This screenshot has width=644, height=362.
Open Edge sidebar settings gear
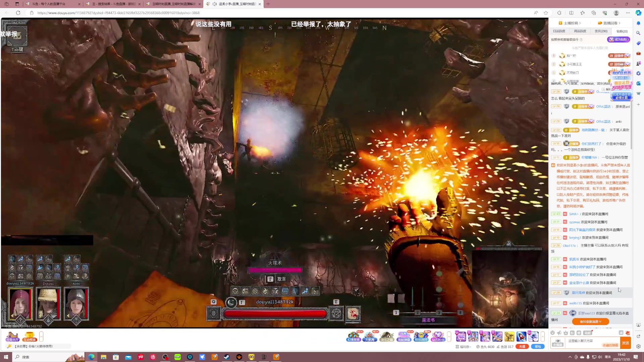(x=638, y=347)
